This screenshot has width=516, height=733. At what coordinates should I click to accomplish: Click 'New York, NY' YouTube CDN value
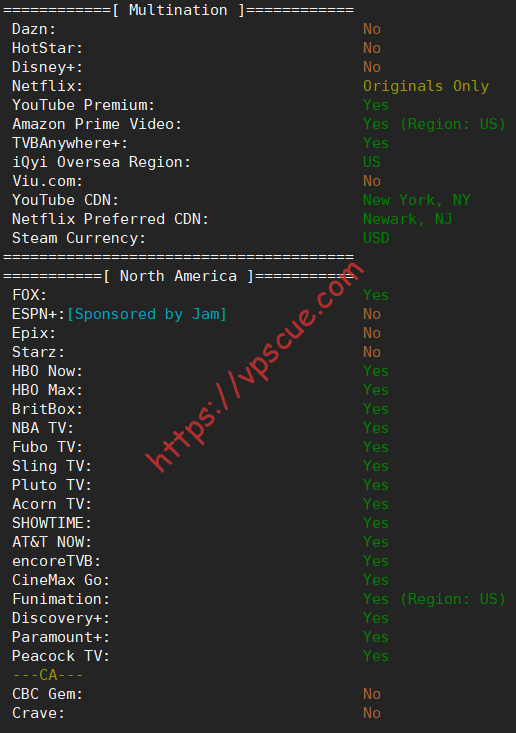tap(416, 201)
